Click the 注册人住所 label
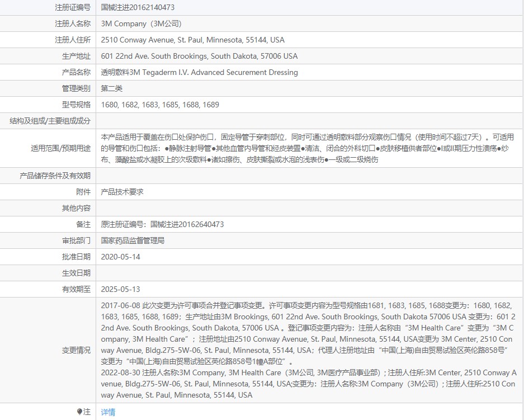Viewport: 524px width, 420px height. [73, 40]
